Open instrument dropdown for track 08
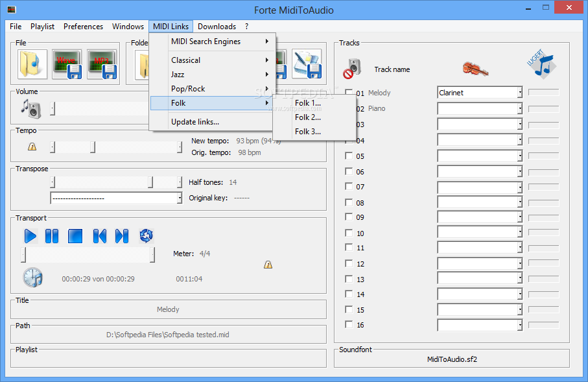 (x=520, y=202)
